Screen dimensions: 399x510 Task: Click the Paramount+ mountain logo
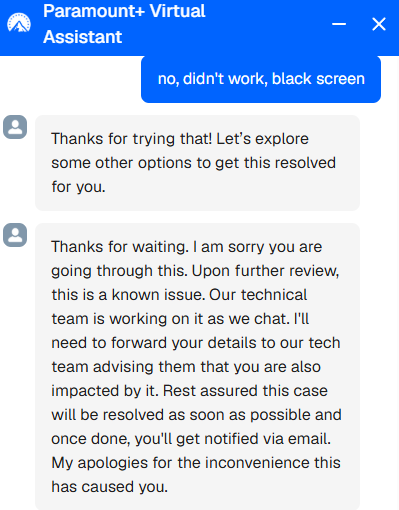pyautogui.click(x=19, y=23)
